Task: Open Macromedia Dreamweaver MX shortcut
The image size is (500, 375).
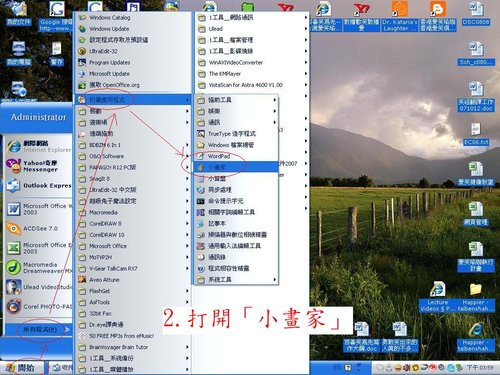Action: coord(39,268)
